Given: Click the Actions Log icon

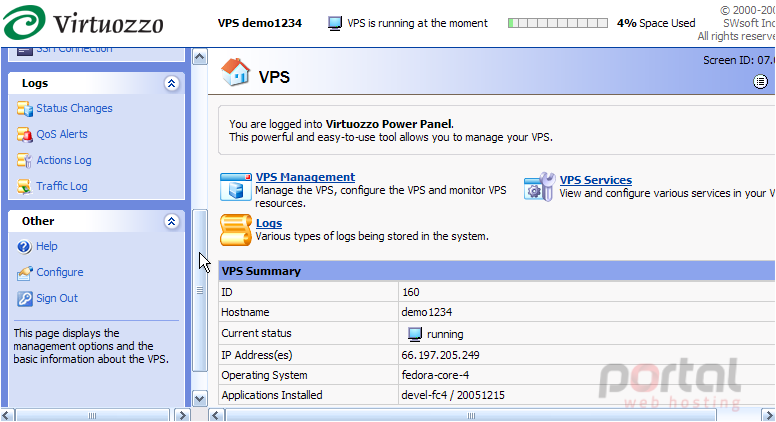Looking at the screenshot, I should 25,160.
